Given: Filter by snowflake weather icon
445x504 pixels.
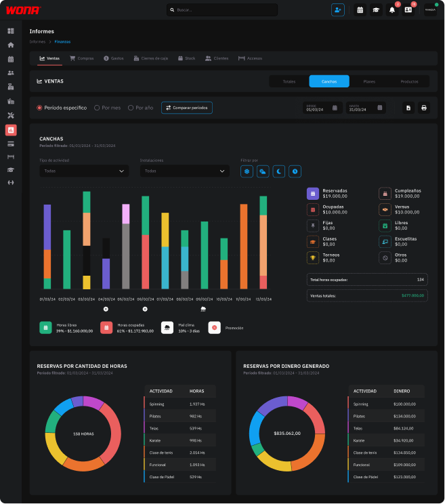Looking at the screenshot, I should (x=247, y=171).
